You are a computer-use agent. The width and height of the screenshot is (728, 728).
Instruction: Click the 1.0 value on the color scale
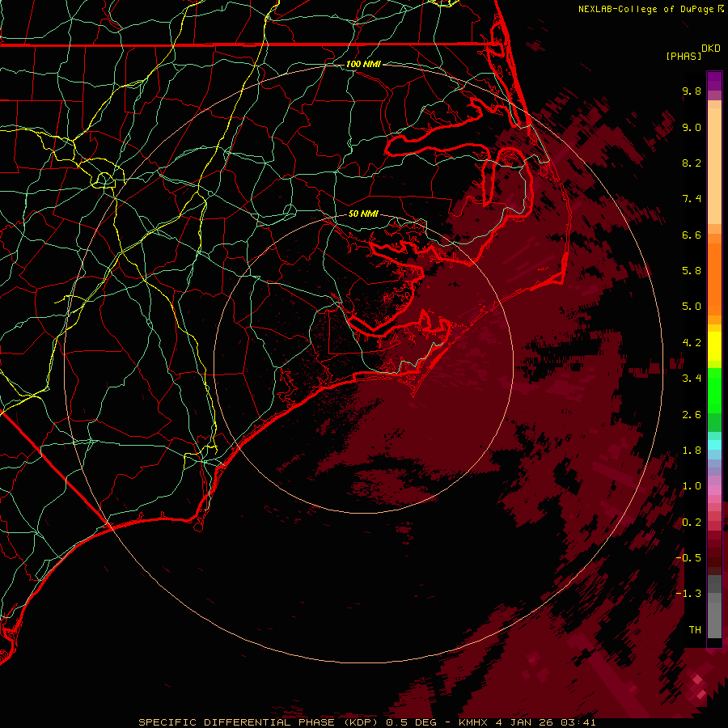pyautogui.click(x=692, y=486)
